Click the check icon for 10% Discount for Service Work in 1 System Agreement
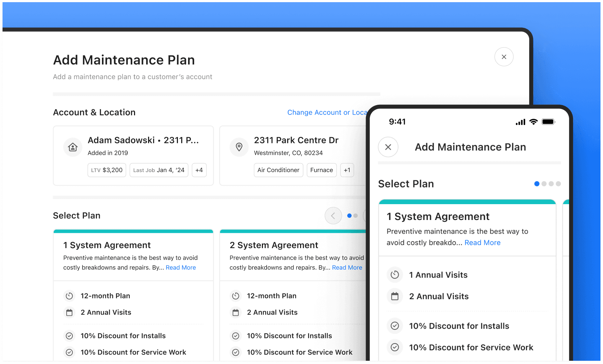 point(70,352)
